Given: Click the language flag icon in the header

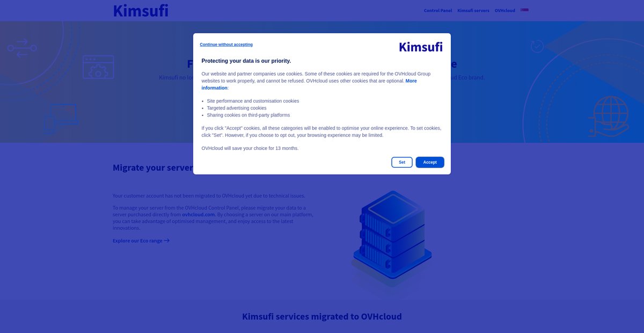Looking at the screenshot, I should 525,10.
